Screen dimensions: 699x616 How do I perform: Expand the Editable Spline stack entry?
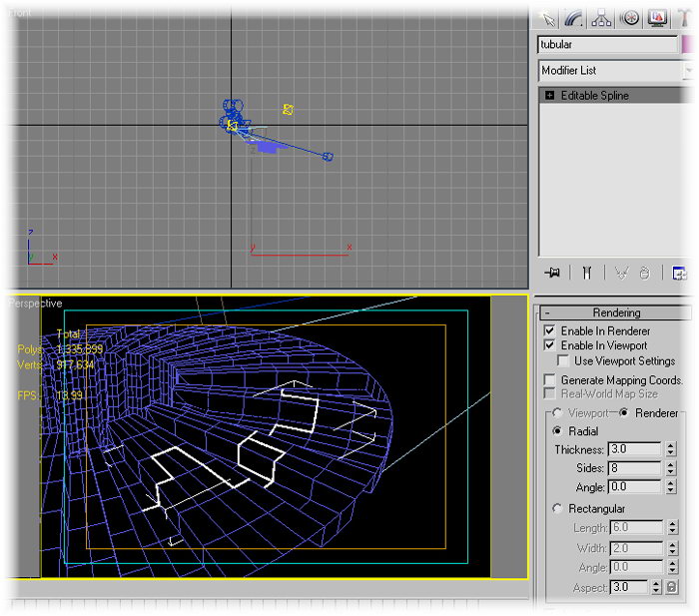[549, 96]
